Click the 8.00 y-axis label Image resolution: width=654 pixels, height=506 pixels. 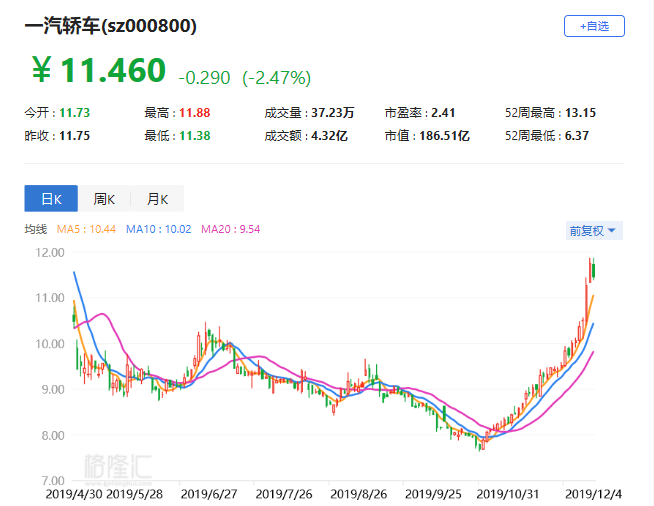(x=53, y=436)
